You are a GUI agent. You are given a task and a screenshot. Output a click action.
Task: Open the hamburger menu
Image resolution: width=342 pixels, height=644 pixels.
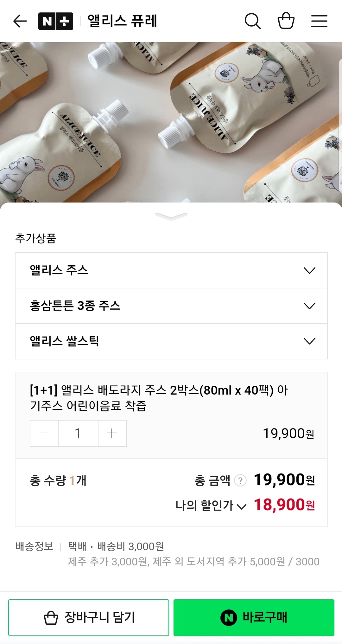click(x=319, y=21)
